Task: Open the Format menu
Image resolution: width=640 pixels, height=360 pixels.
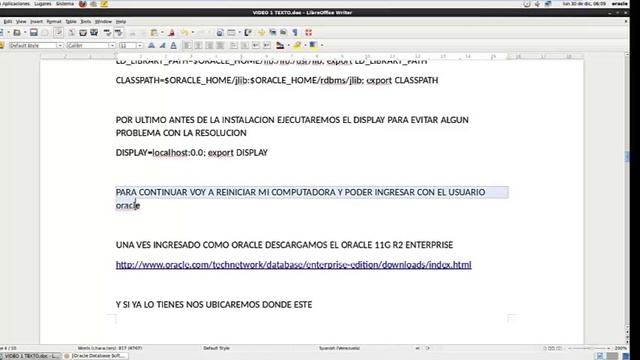Action: [x=53, y=22]
